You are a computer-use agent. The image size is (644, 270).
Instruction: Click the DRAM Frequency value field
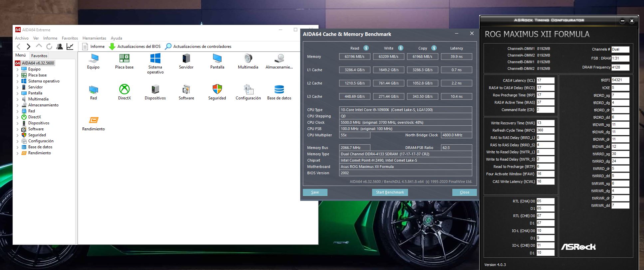(x=620, y=67)
